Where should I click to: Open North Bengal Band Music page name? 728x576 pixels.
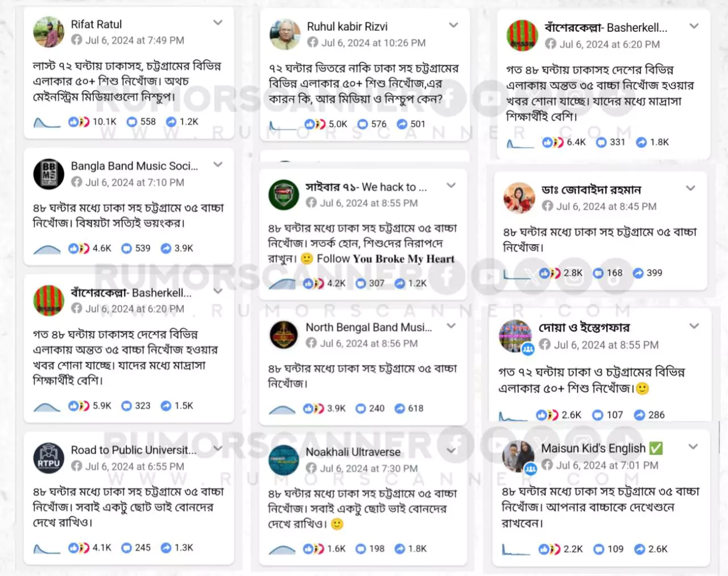point(369,328)
